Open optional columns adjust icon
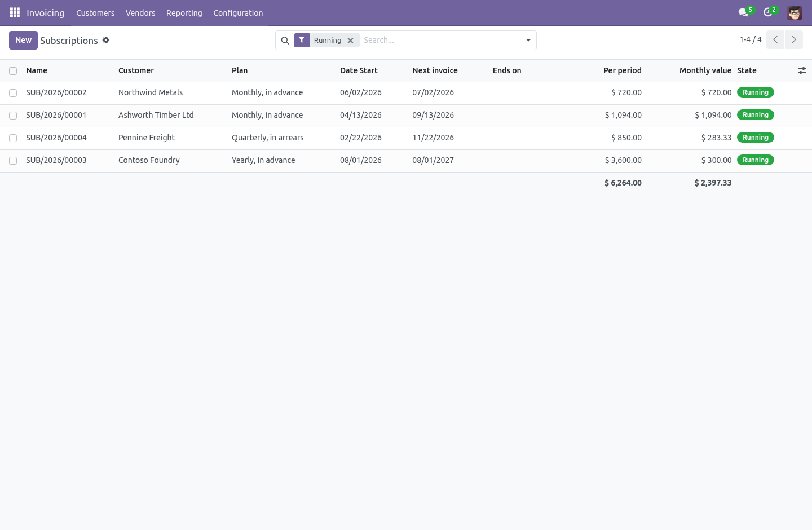 802,70
